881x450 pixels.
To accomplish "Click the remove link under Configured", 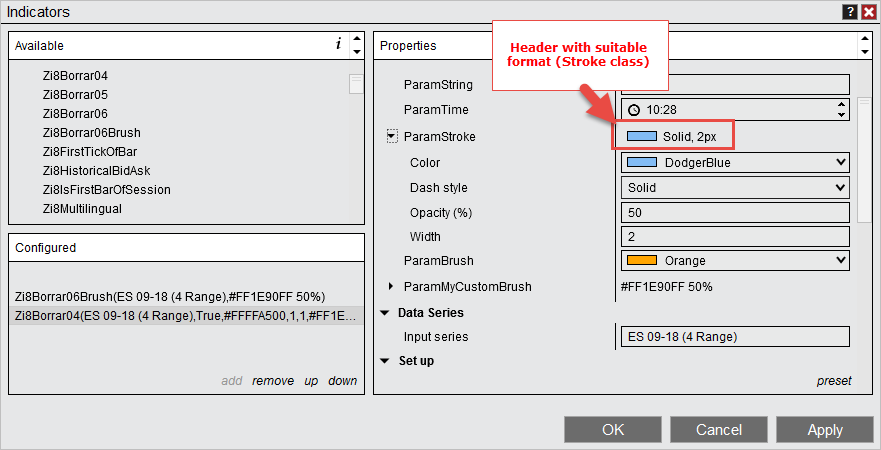I will (273, 381).
